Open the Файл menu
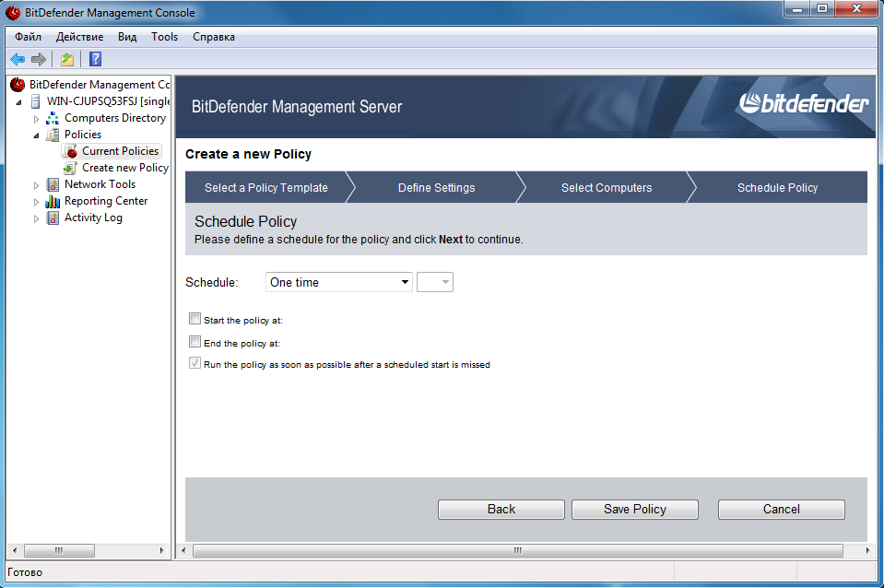 (29, 37)
